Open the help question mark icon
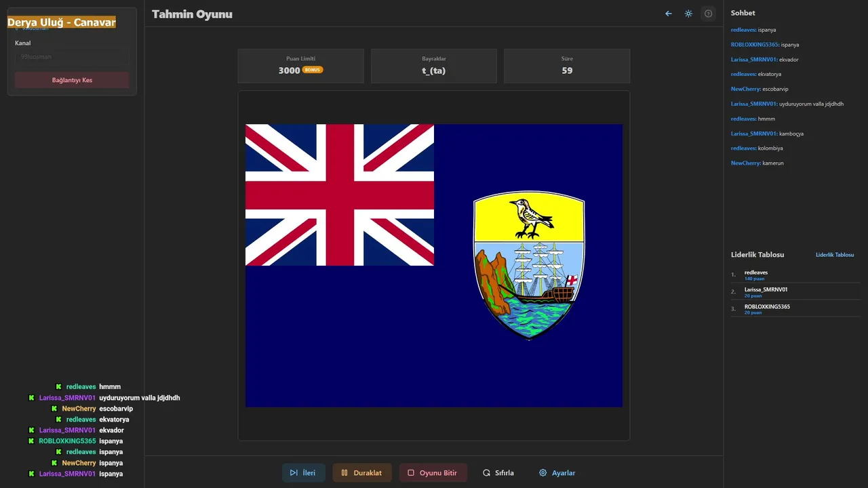The width and height of the screenshot is (868, 488). tap(708, 14)
